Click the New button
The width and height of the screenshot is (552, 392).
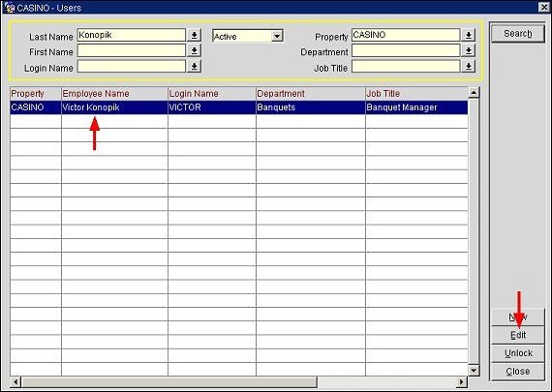[x=517, y=317]
